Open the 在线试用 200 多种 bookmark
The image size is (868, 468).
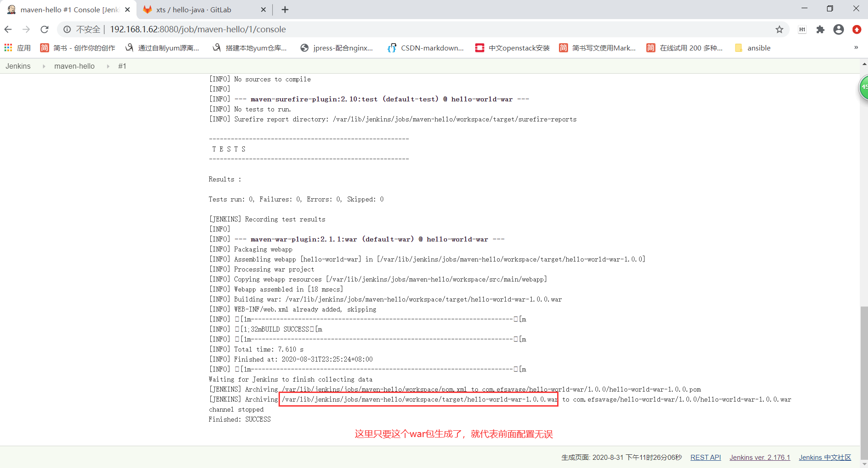click(685, 48)
